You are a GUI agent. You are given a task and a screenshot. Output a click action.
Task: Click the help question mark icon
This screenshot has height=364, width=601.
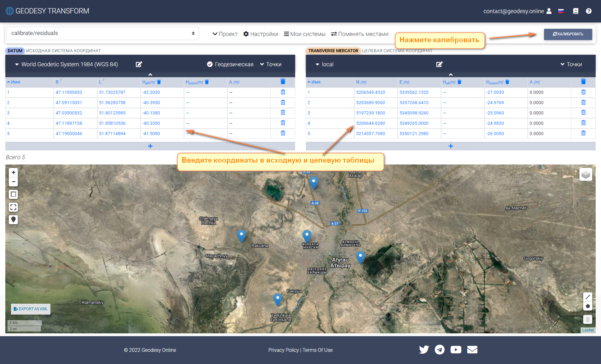[588, 11]
